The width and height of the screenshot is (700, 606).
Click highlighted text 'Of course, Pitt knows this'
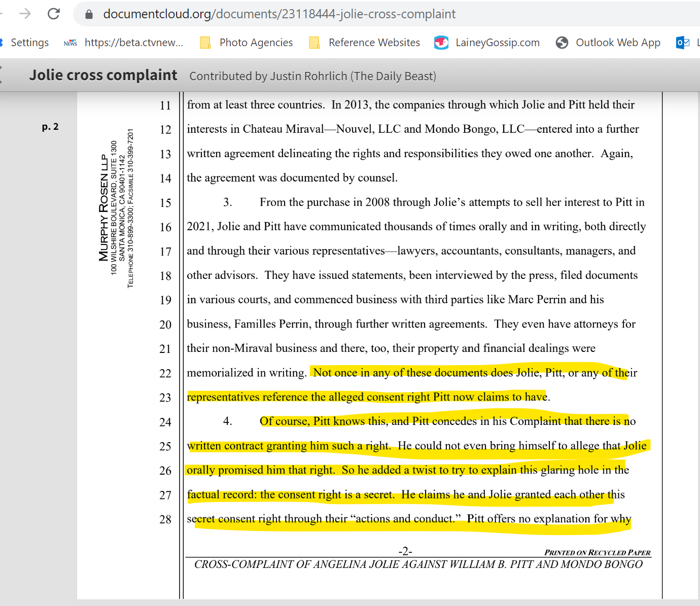pyautogui.click(x=325, y=421)
